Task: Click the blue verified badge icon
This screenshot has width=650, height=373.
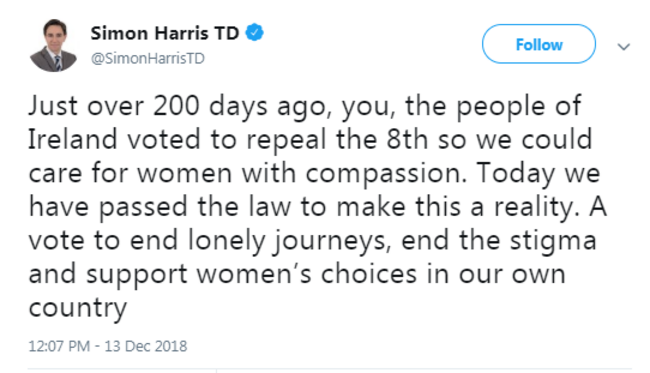Action: coord(255,33)
